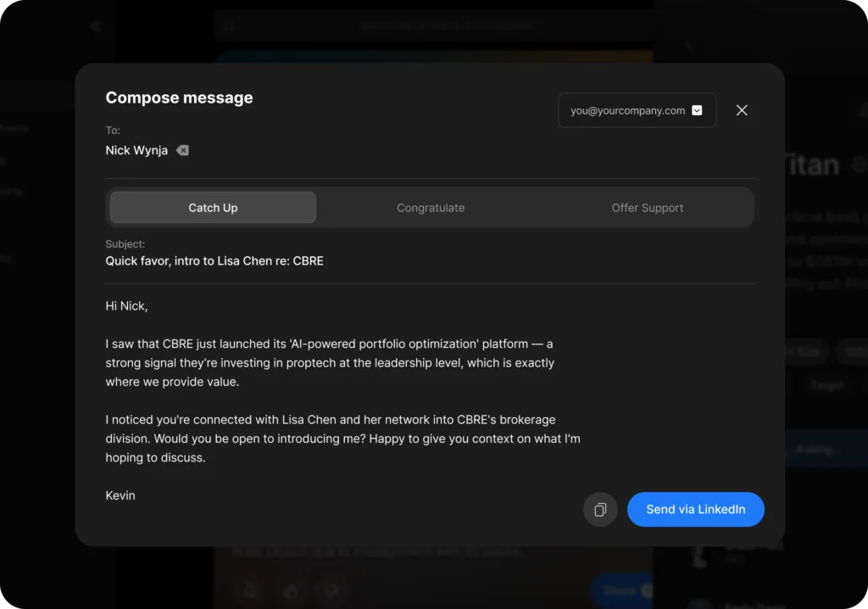Screen dimensions: 868x609
Task: Click the Send via LinkedIn button
Action: pos(696,509)
